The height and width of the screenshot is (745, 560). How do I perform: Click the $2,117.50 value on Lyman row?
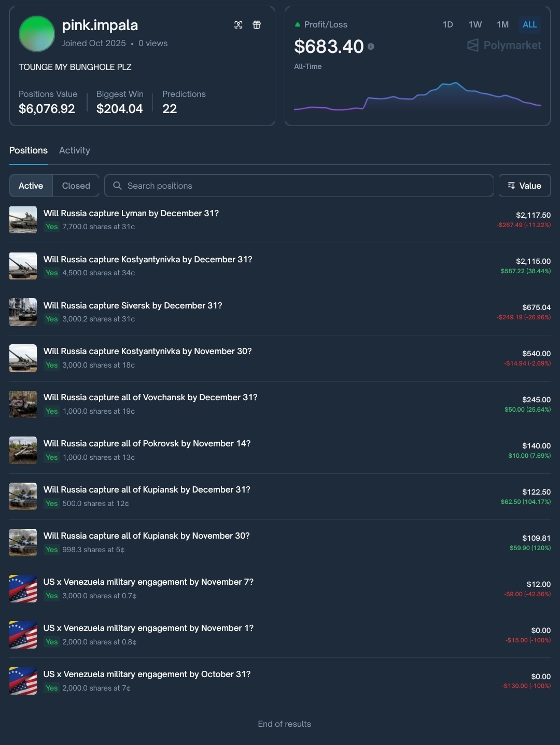533,215
